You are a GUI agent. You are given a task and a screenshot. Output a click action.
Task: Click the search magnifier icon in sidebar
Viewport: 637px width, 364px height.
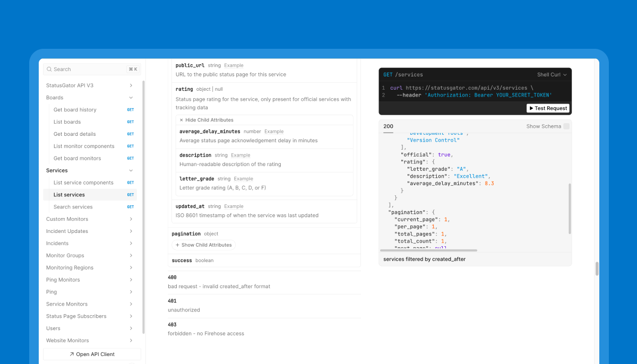pos(49,70)
